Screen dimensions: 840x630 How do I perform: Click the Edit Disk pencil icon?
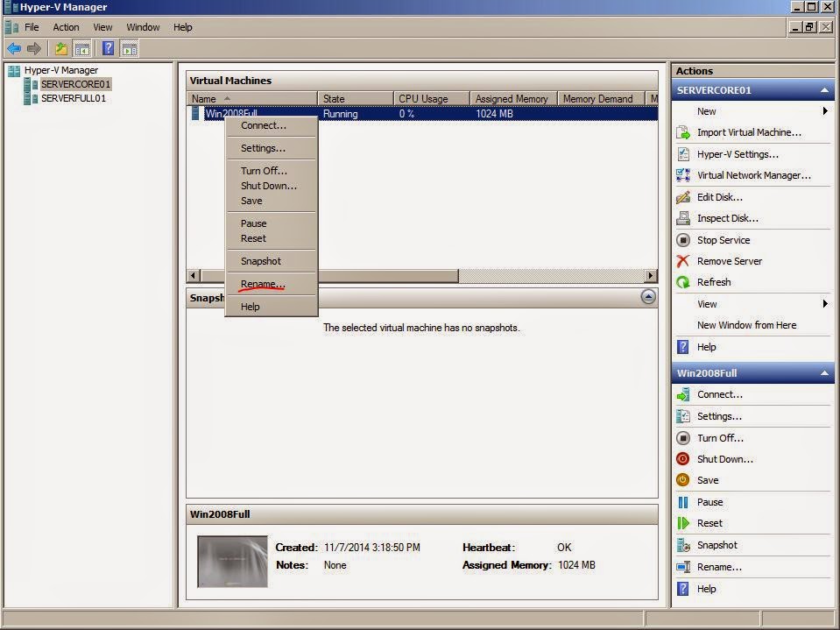(x=683, y=197)
